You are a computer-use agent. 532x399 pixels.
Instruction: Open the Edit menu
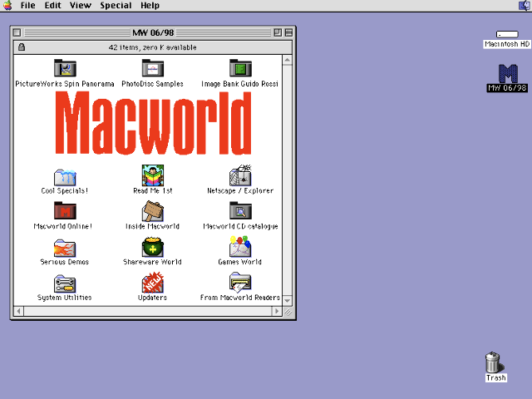[x=52, y=6]
